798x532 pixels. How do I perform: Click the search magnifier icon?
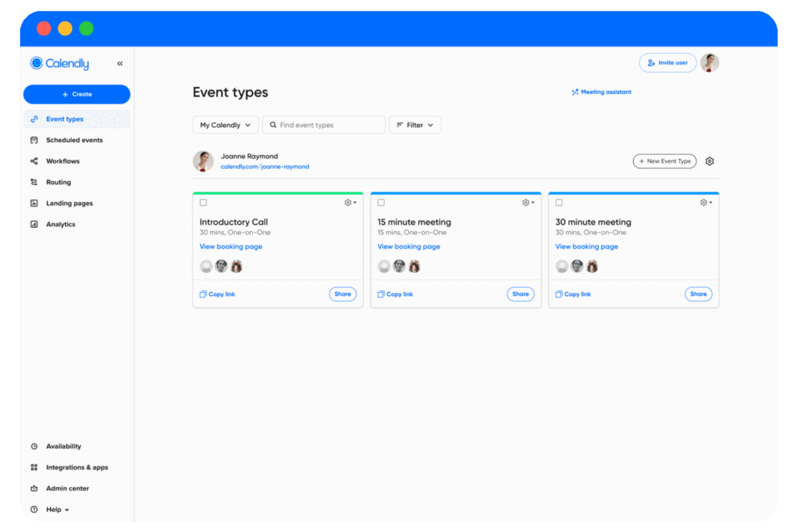click(x=273, y=125)
